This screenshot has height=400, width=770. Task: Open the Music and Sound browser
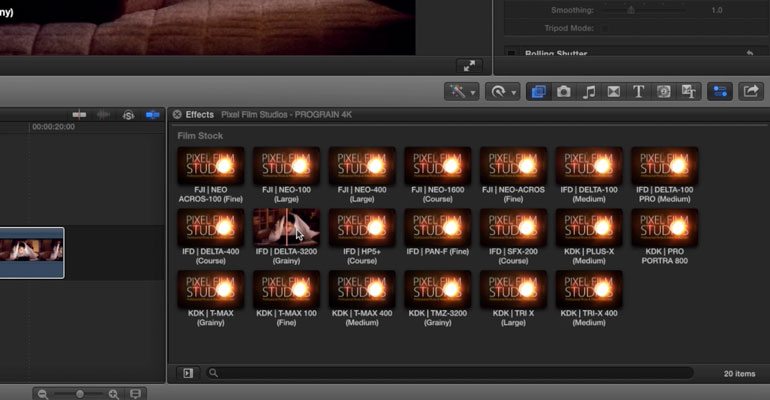coord(589,92)
